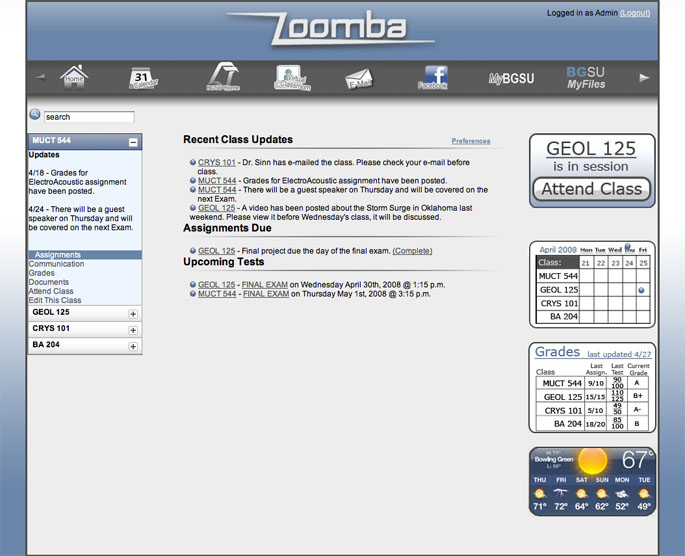The image size is (685, 556).
Task: Open the BGSU MyFiles shortcut
Action: click(x=586, y=78)
